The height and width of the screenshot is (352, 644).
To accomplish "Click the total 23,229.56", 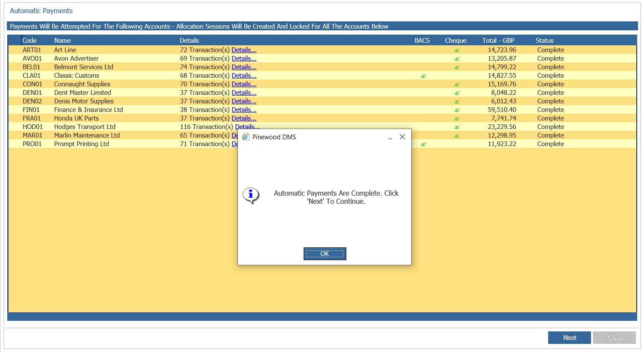I will (x=502, y=127).
